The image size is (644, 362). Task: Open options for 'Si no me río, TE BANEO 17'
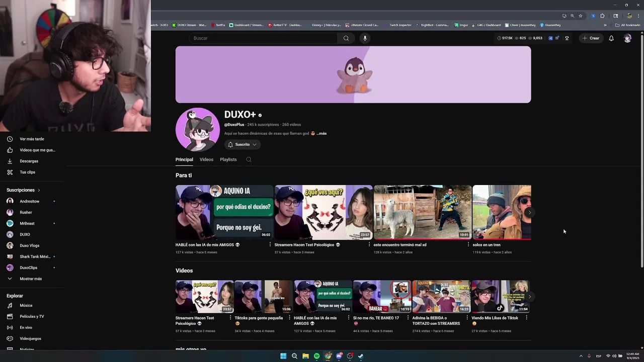pos(409,318)
